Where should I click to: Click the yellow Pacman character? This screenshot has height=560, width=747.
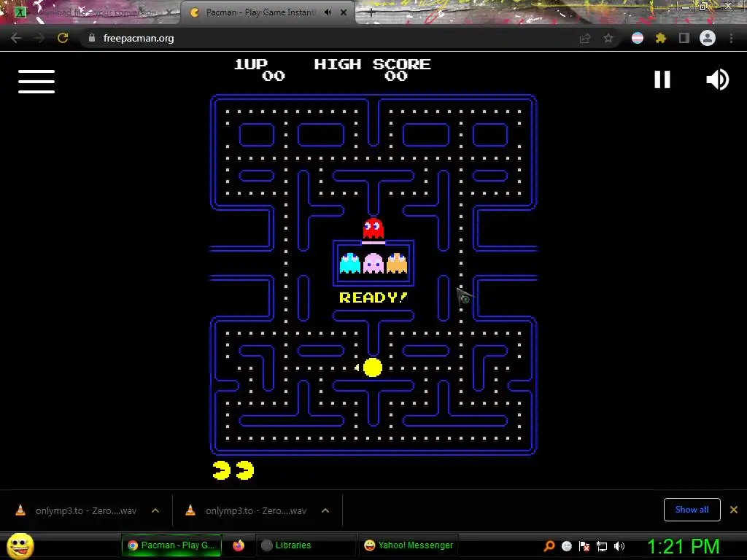tap(373, 367)
